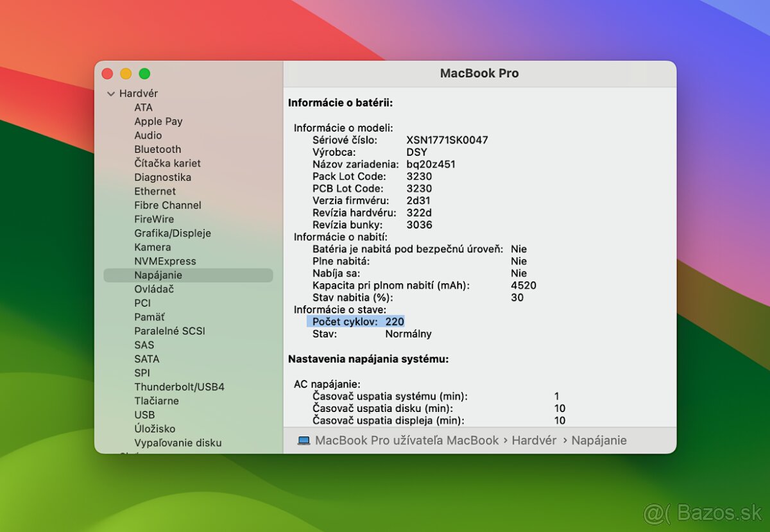Collapse the Hardvér section tree
770x532 pixels.
110,93
